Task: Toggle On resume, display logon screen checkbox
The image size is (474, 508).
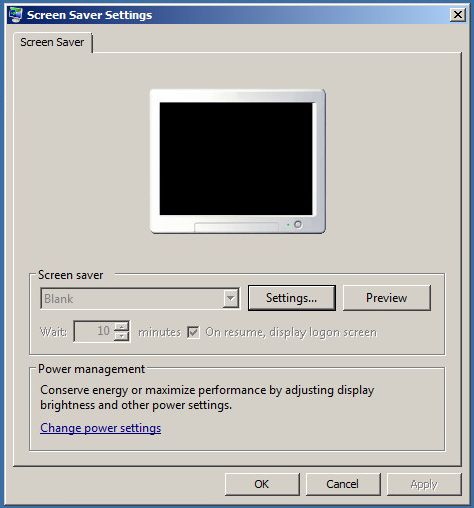Action: point(193,332)
